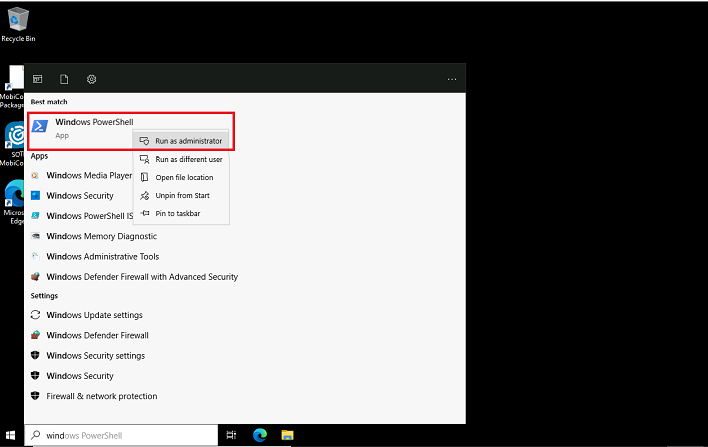
Task: Choose Run as different user
Action: click(x=188, y=159)
